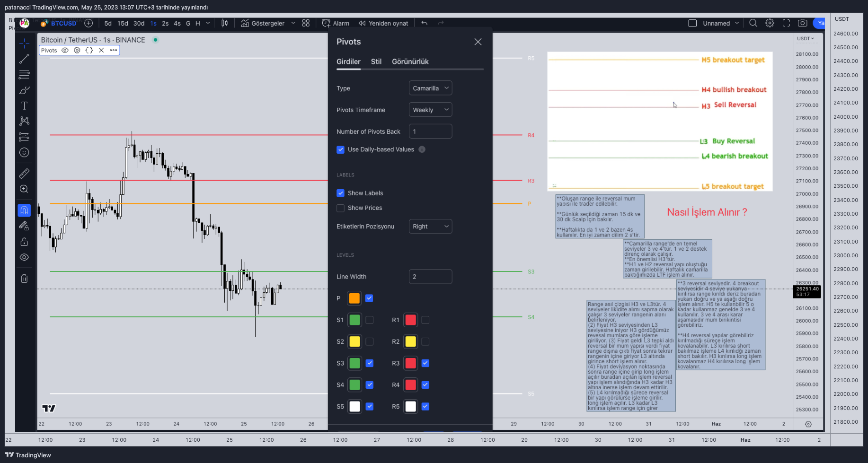This screenshot has height=463, width=868.
Task: Enter fullscreen mode
Action: [786, 23]
